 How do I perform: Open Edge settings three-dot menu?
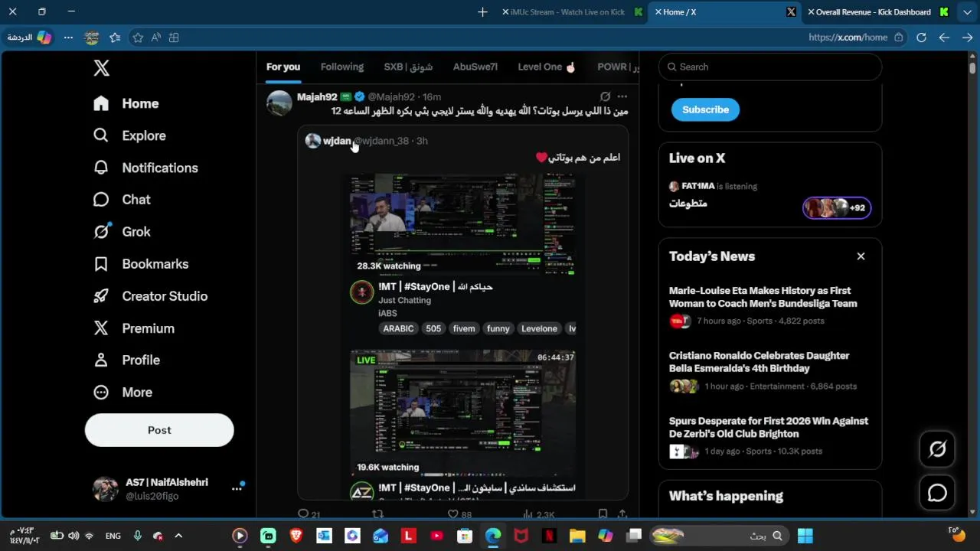pos(68,37)
